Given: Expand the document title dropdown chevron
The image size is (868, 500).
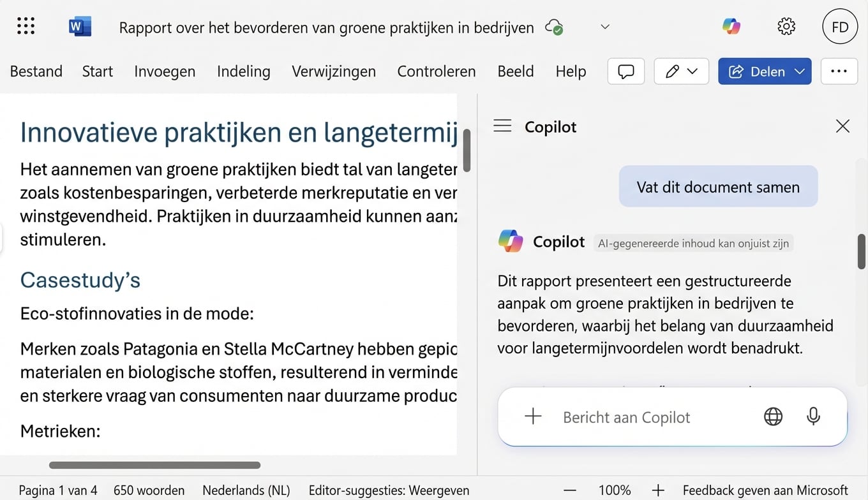Looking at the screenshot, I should coord(604,27).
